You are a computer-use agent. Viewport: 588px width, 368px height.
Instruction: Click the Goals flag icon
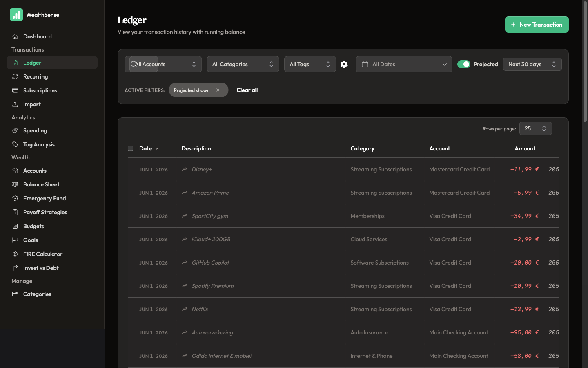(x=15, y=240)
